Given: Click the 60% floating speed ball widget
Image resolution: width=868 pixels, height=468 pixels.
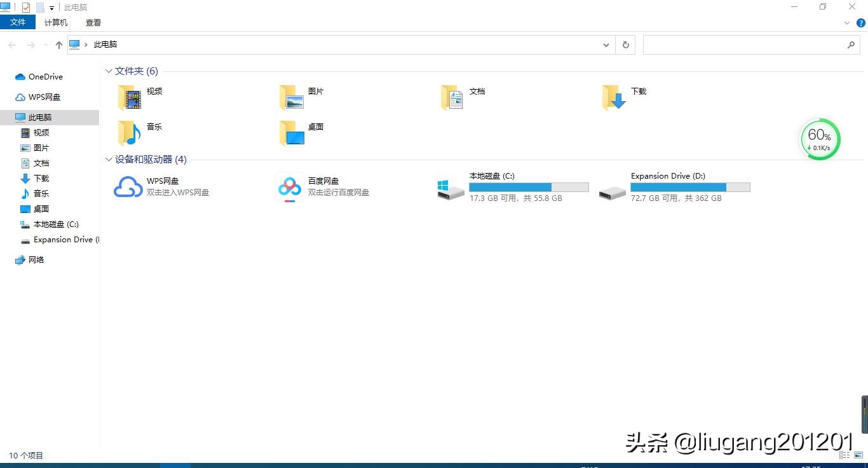Looking at the screenshot, I should click(x=820, y=139).
